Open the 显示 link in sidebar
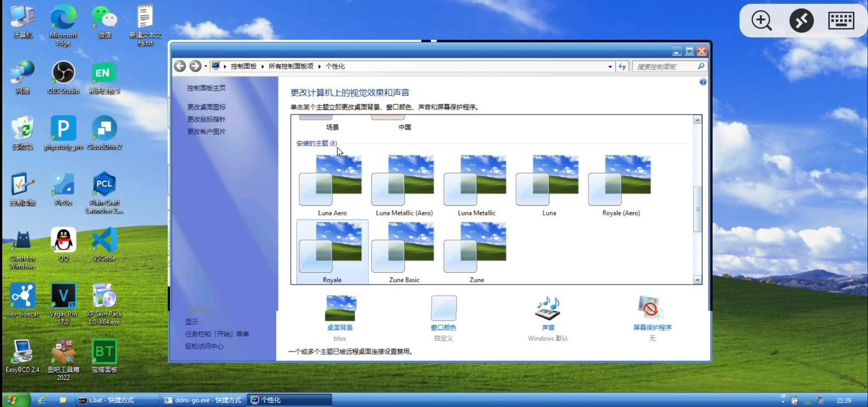 tap(192, 321)
